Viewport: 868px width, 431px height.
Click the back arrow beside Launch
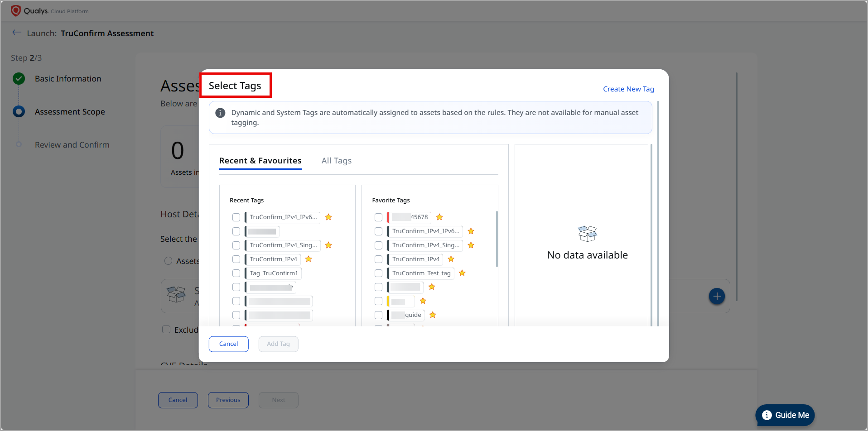click(17, 33)
